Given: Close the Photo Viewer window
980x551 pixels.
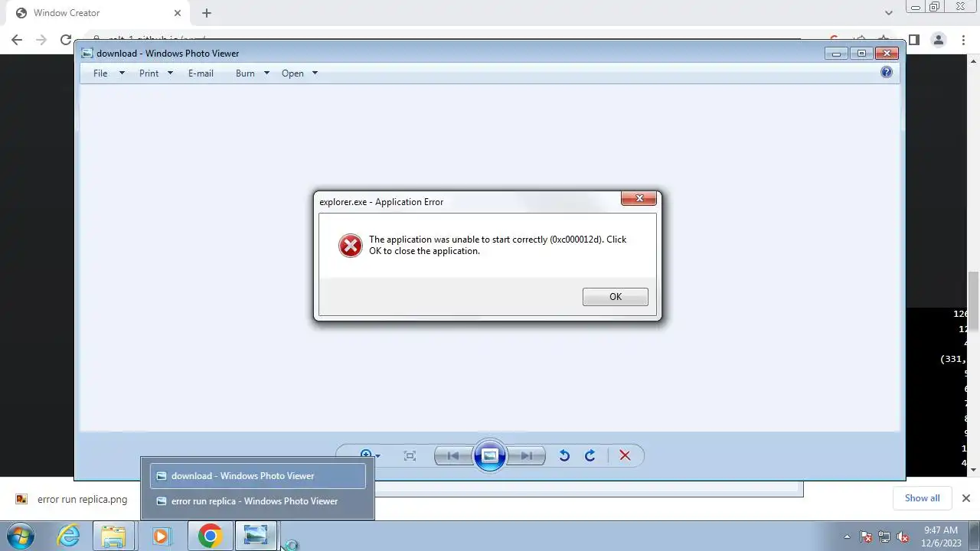Looking at the screenshot, I should coord(887,53).
